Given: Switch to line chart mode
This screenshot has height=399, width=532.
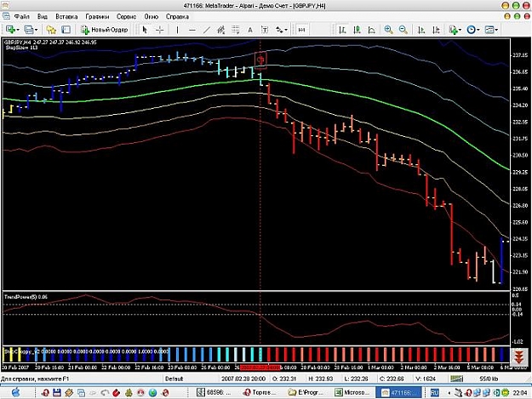Looking at the screenshot, I should [372, 30].
